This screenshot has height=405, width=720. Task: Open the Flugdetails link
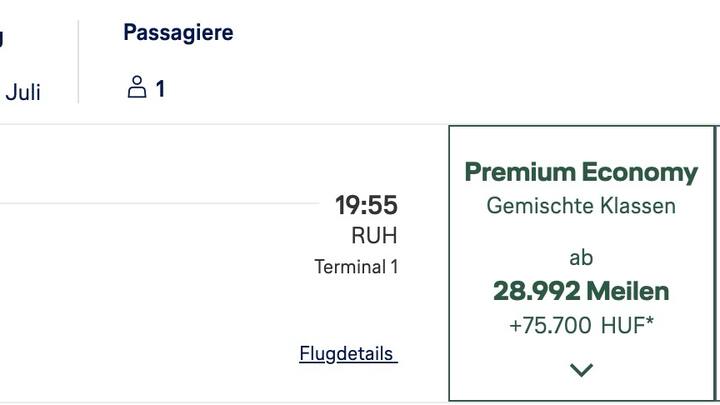(349, 354)
